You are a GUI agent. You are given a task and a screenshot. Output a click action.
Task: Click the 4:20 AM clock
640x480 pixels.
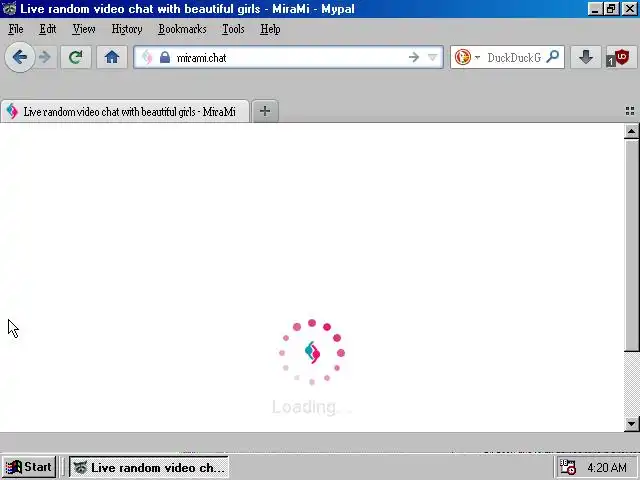[607, 467]
